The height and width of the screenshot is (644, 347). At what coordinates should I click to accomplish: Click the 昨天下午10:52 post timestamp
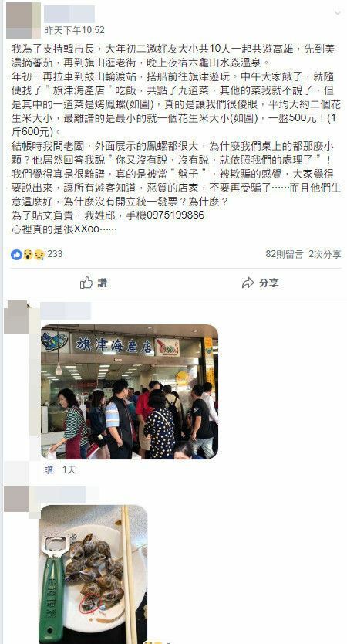(74, 30)
